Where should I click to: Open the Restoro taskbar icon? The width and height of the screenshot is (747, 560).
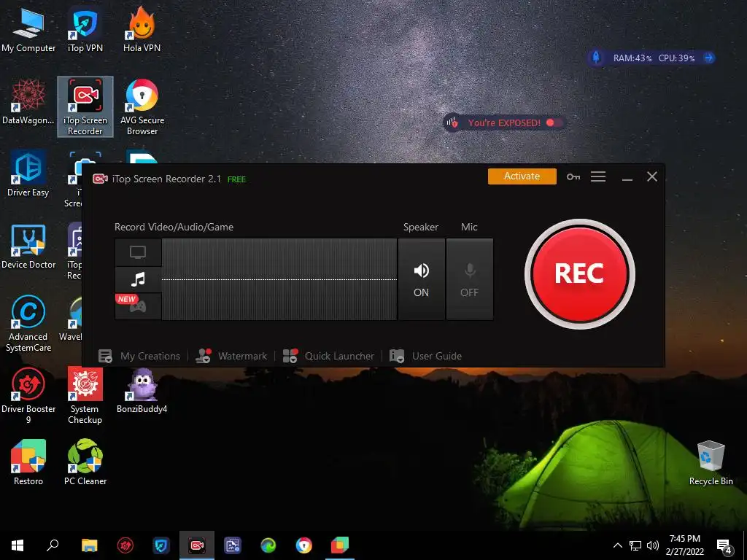[x=340, y=545]
